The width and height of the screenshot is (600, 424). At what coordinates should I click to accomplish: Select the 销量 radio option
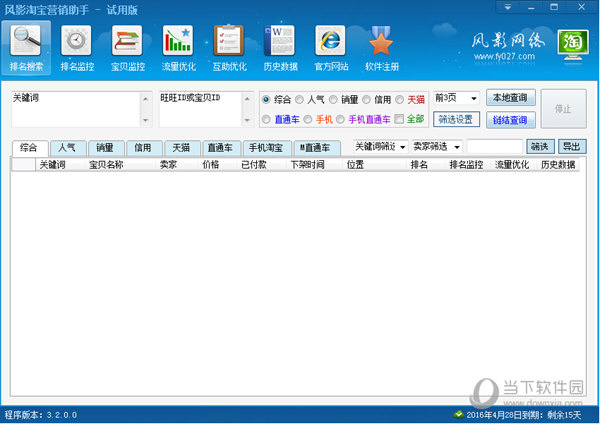[x=333, y=99]
